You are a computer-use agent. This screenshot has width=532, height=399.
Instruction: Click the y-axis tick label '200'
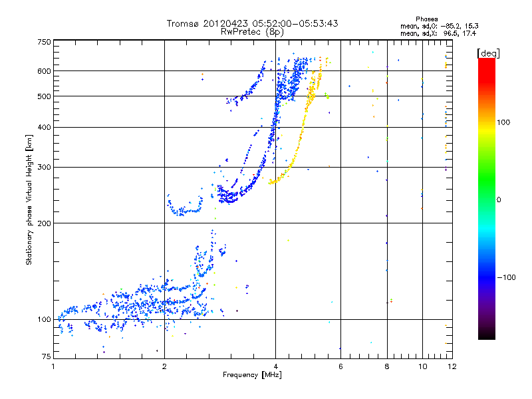44,223
